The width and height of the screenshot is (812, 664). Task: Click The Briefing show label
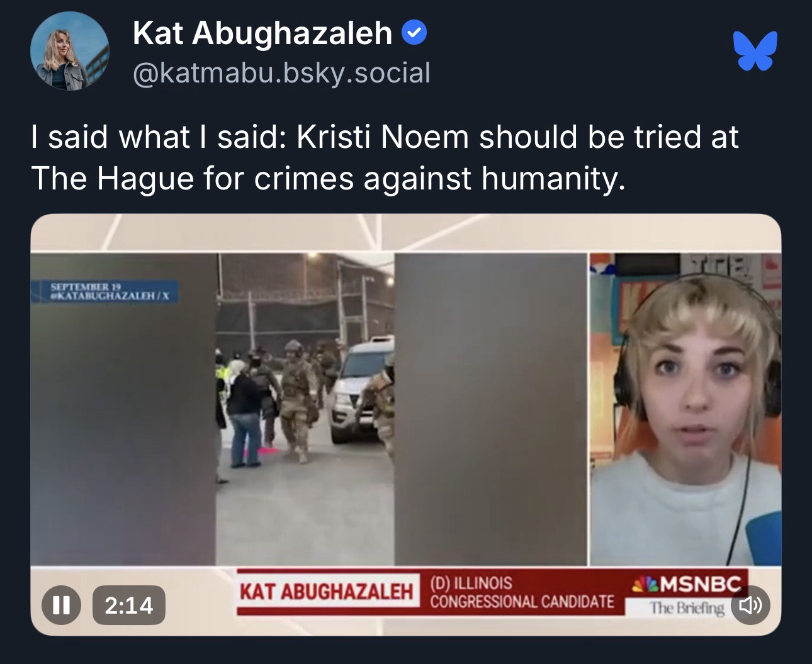(x=687, y=608)
